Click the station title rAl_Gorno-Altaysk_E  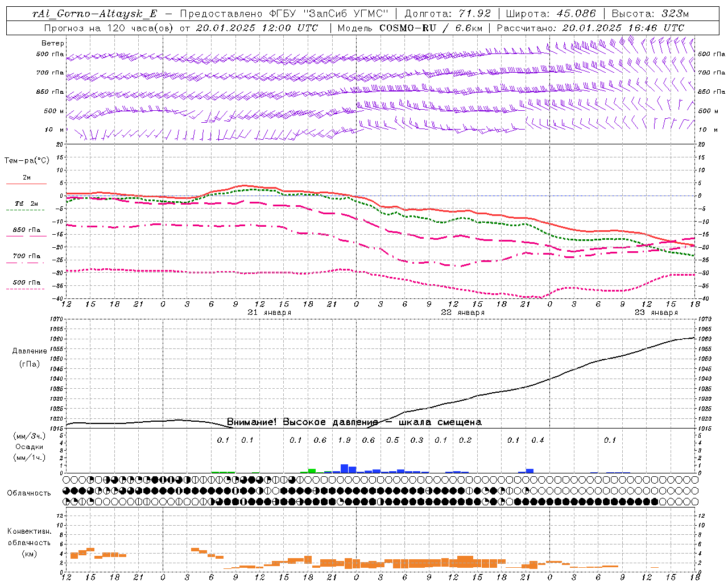94,14
